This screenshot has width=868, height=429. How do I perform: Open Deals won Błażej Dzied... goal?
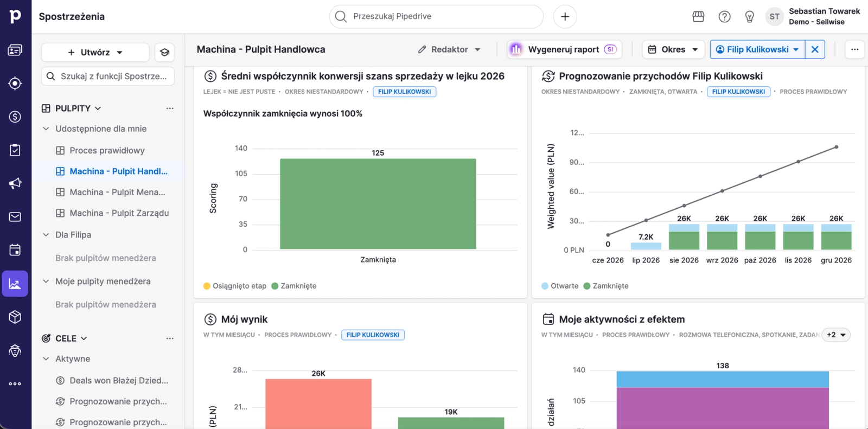(112, 381)
